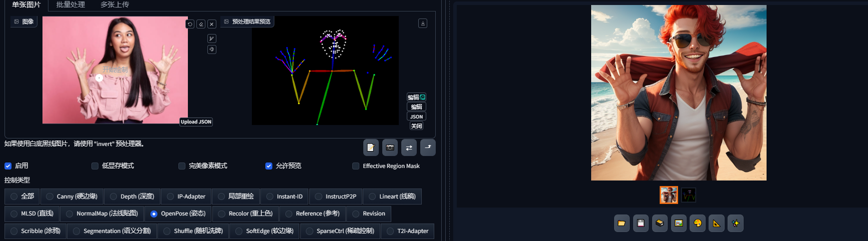Click the swap arrows icon button
The height and width of the screenshot is (241, 868).
click(409, 147)
